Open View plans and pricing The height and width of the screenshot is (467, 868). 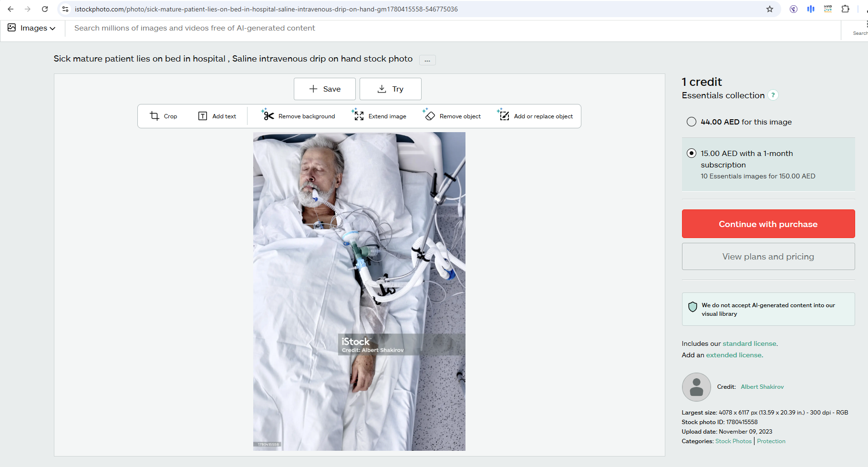tap(768, 257)
